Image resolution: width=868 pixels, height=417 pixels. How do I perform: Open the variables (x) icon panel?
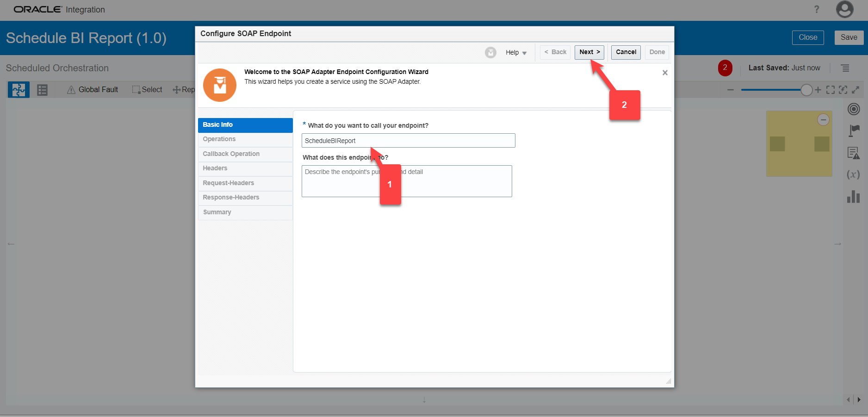pyautogui.click(x=853, y=174)
